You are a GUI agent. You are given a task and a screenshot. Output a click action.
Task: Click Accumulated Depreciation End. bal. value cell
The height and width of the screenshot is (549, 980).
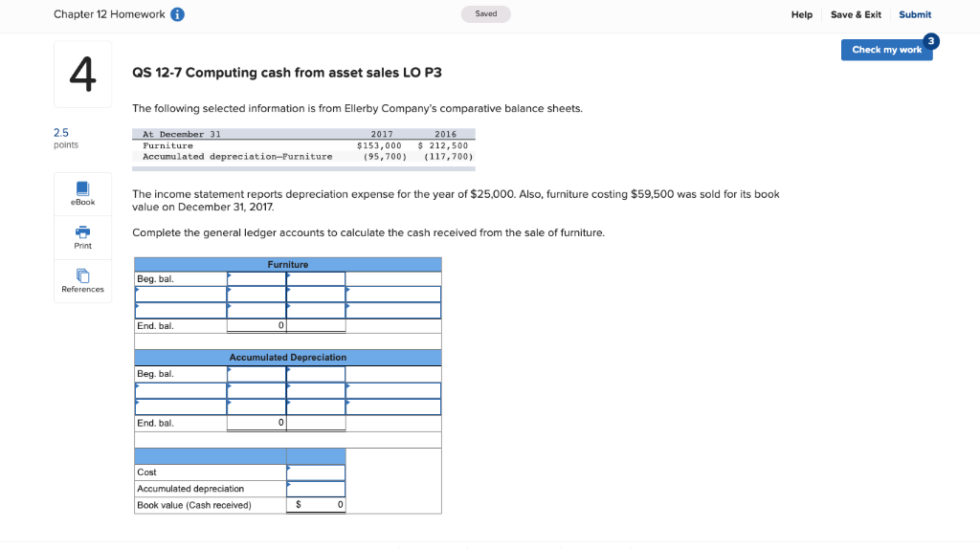(x=256, y=423)
